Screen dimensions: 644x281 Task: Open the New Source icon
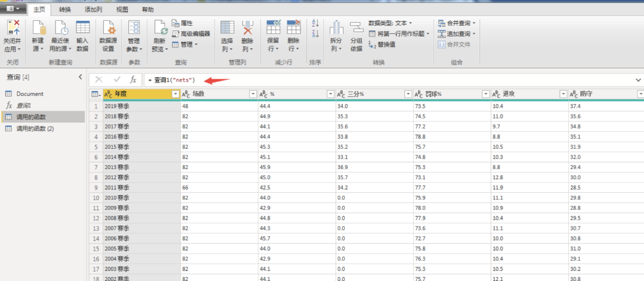(x=39, y=28)
